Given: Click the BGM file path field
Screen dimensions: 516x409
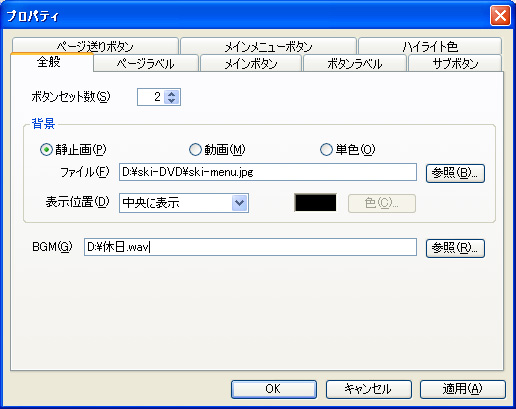Looking at the screenshot, I should coord(250,247).
